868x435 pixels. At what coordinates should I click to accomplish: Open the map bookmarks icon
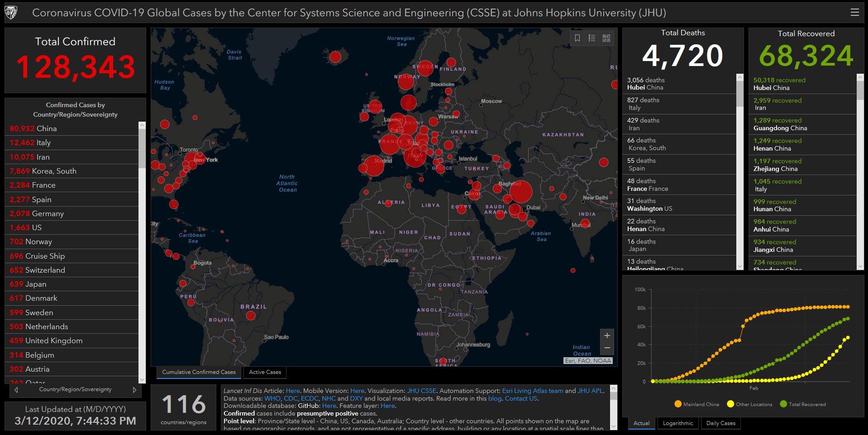click(x=577, y=38)
